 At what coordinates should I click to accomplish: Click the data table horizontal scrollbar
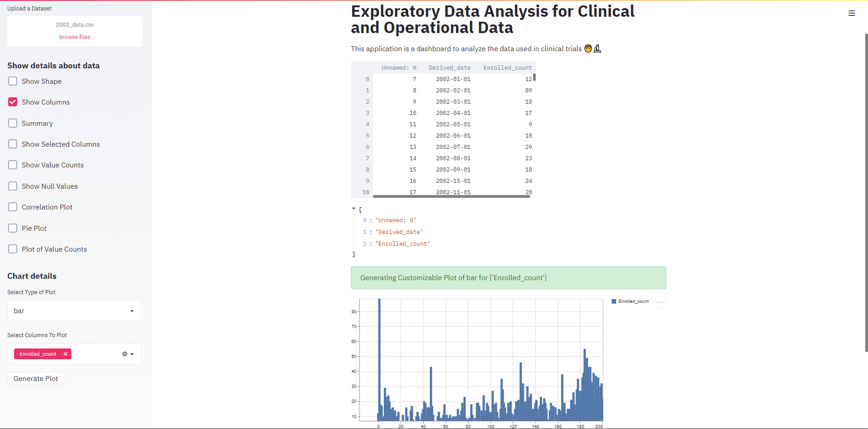[x=451, y=196]
